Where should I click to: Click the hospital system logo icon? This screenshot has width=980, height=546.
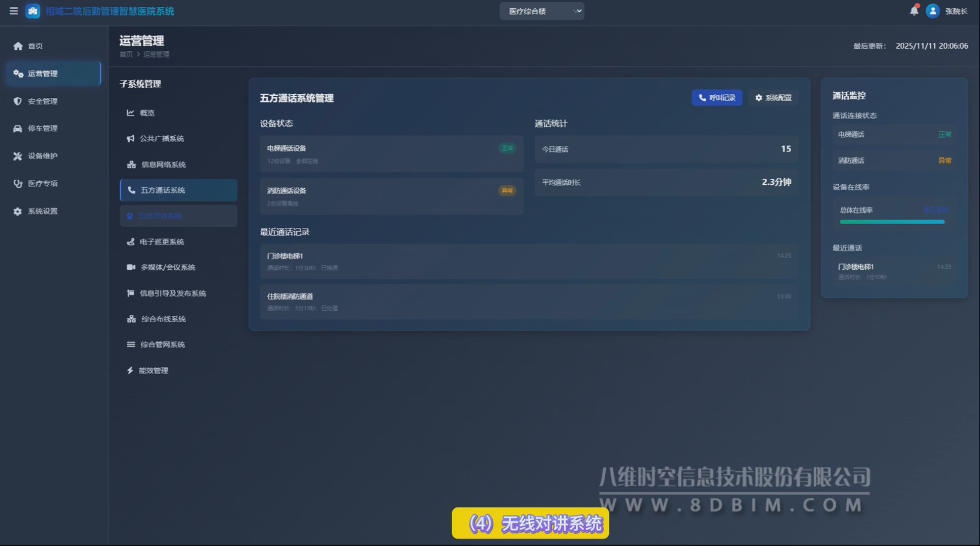[33, 11]
